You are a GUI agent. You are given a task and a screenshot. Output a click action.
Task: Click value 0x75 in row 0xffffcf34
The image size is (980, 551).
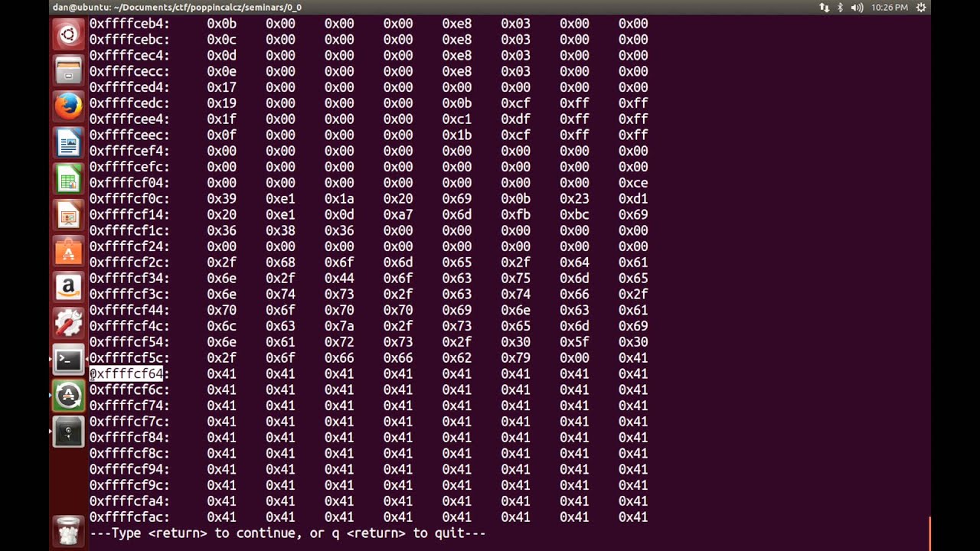coord(515,279)
